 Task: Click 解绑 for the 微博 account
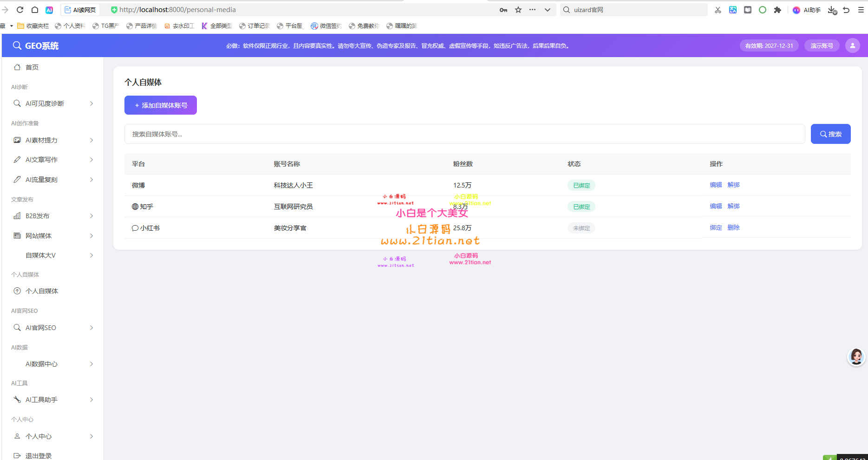click(x=733, y=185)
